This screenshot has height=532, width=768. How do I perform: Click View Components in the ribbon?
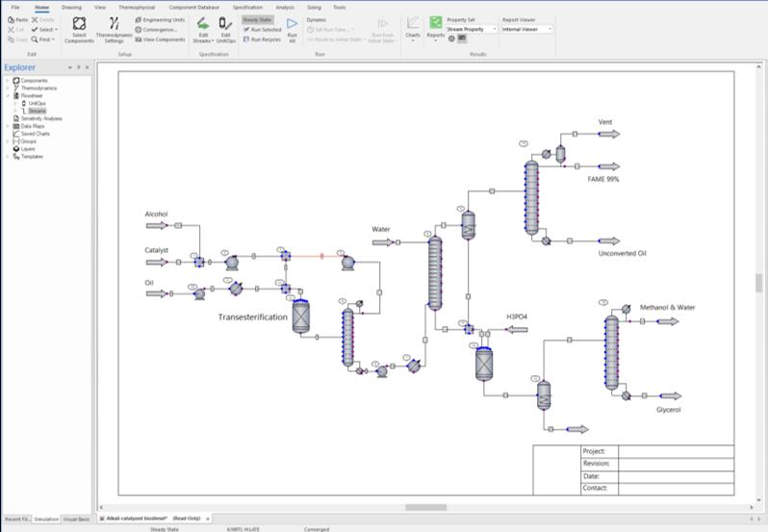(160, 39)
